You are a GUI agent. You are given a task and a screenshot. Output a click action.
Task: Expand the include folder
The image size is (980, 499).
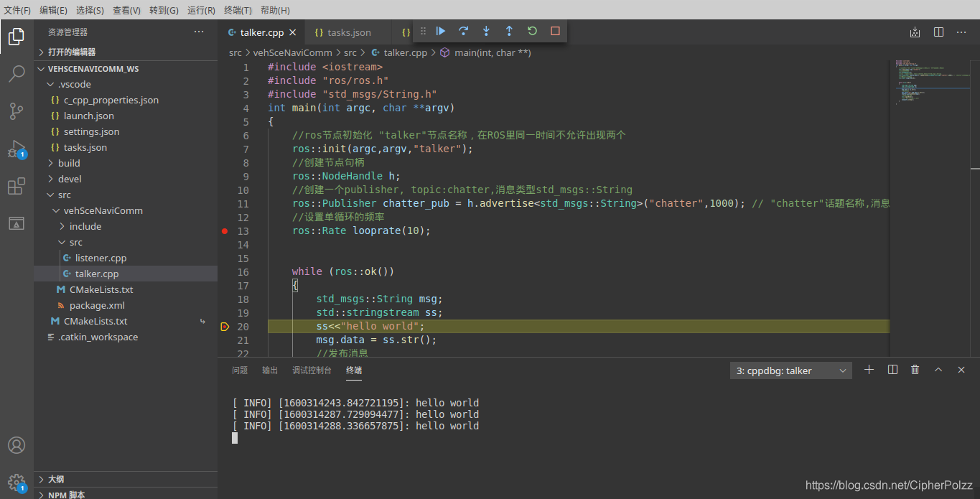(126, 227)
